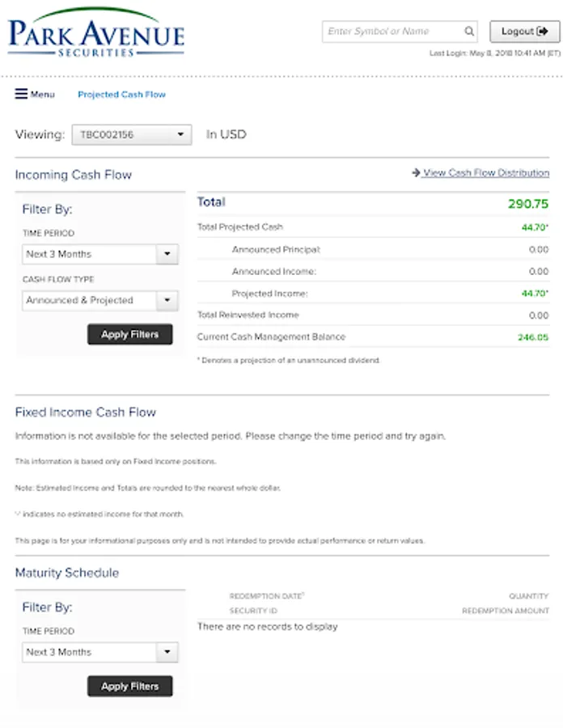Type in the Enter Symbol or Name field
563x728 pixels.
(392, 32)
